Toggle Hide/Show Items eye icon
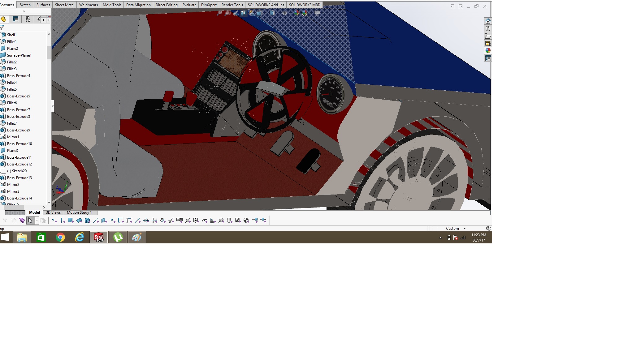 pyautogui.click(x=284, y=13)
